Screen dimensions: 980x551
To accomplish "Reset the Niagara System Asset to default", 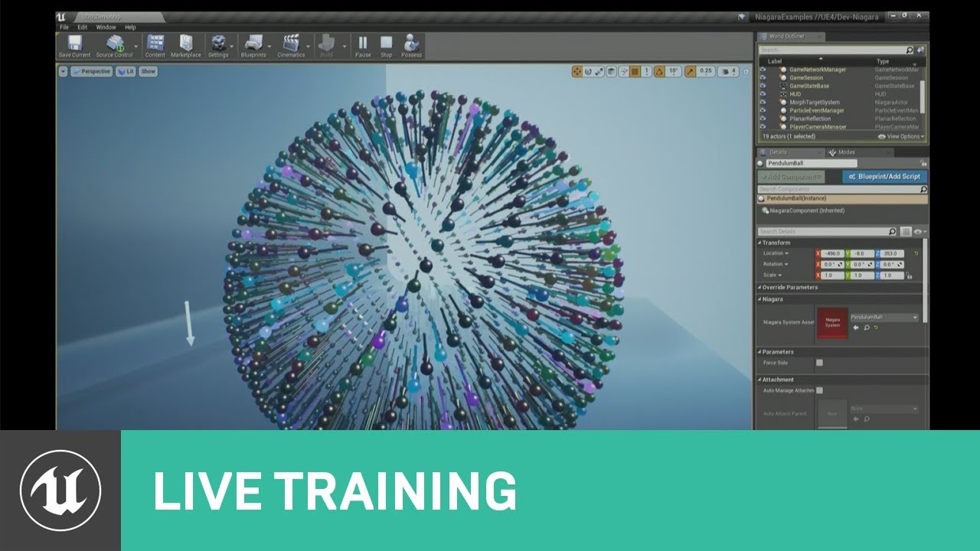I will pos(876,328).
